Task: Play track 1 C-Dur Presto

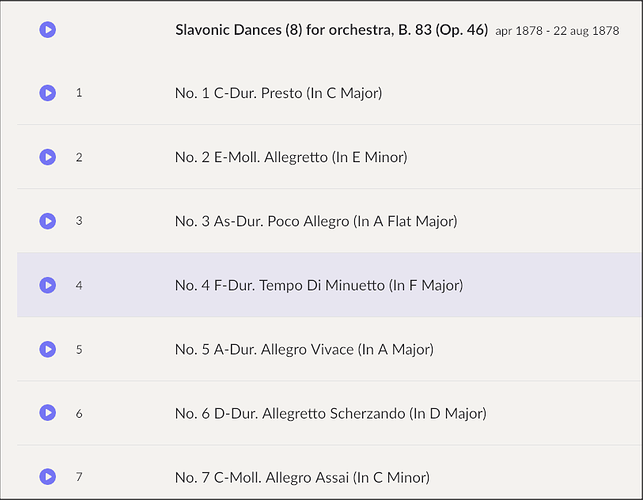Action: point(48,93)
